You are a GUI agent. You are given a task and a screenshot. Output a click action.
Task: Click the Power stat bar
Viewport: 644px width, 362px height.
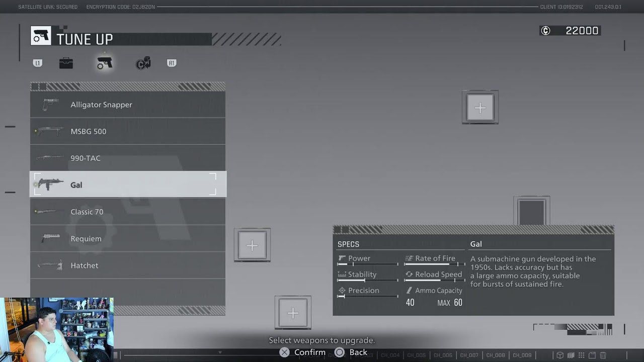367,264
